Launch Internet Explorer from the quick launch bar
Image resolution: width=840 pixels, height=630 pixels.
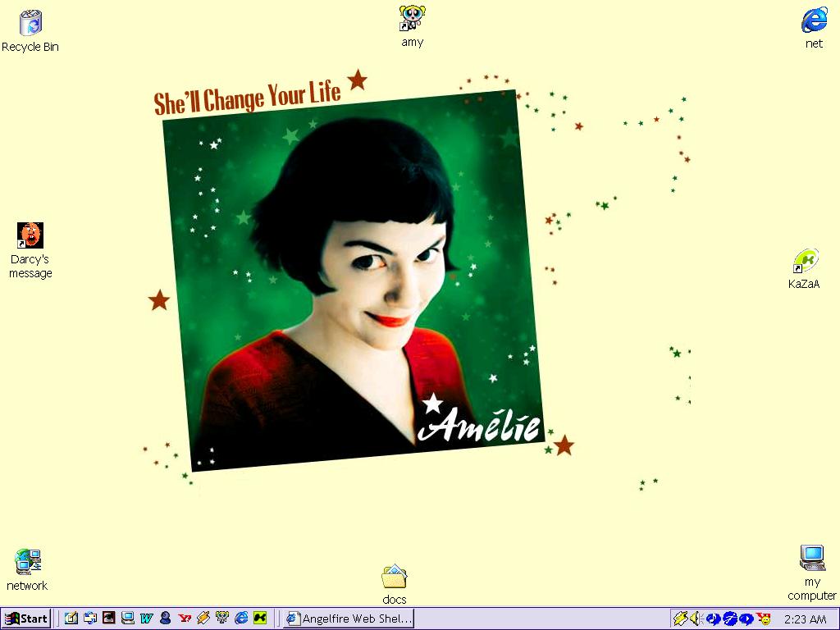click(241, 619)
